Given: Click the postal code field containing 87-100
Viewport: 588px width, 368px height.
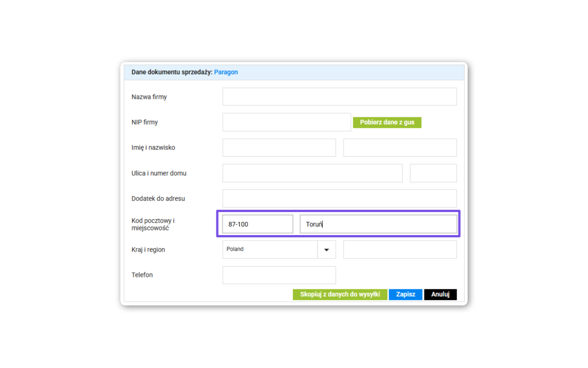Looking at the screenshot, I should 257,224.
